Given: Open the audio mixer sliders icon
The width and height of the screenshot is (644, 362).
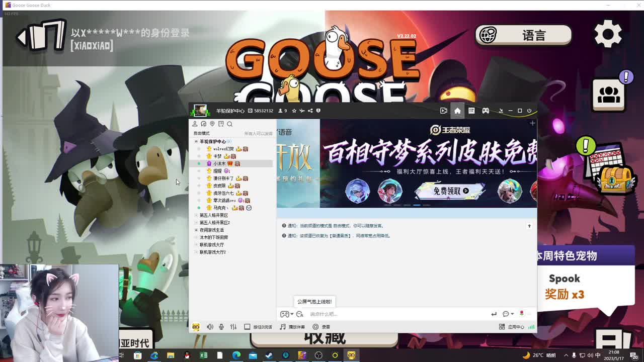Looking at the screenshot, I should tap(233, 327).
